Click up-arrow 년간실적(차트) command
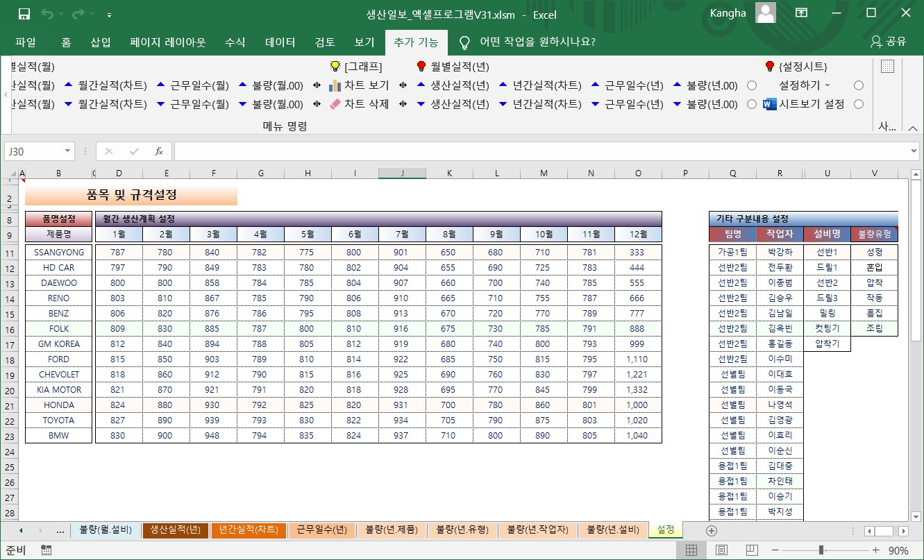The height and width of the screenshot is (560, 924). coord(540,85)
